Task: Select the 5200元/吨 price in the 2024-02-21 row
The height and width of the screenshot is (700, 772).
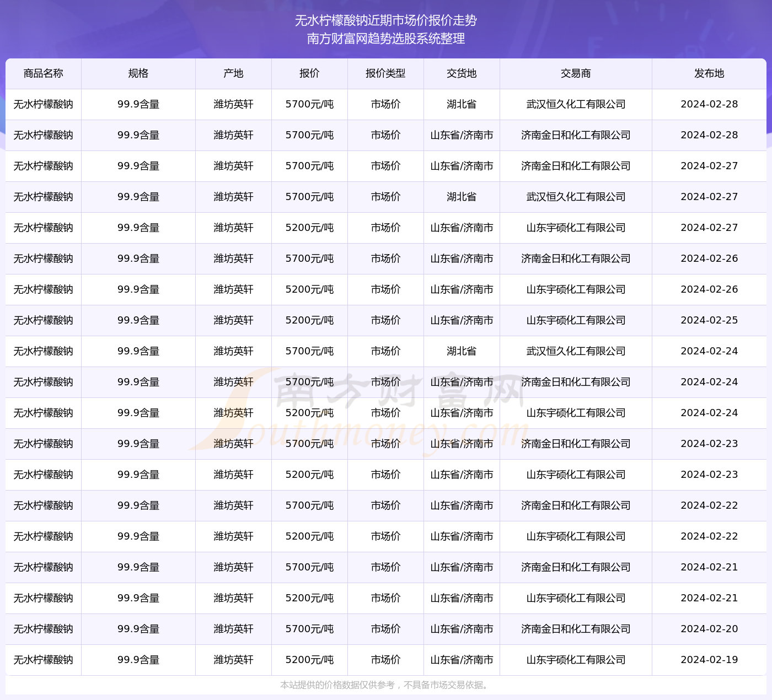Action: (x=309, y=598)
